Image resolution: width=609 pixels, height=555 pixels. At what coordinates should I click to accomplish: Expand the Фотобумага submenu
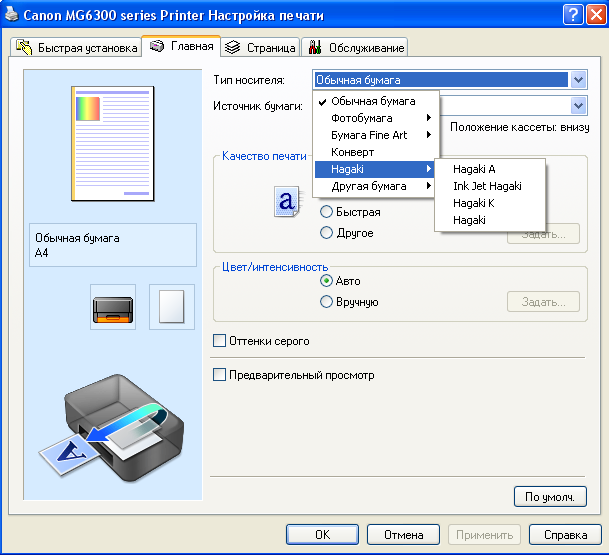point(375,118)
